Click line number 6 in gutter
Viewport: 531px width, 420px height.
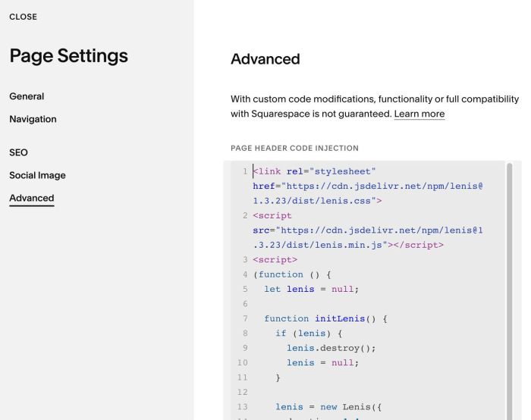pyautogui.click(x=245, y=304)
